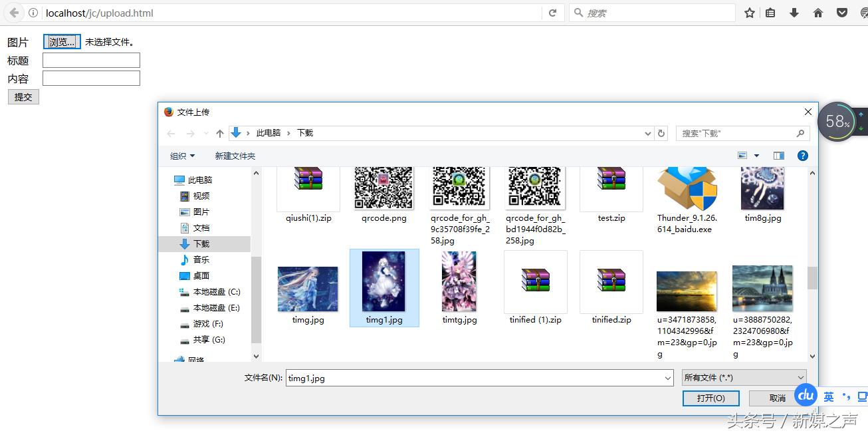Select 桌面 in the navigation pane
The height and width of the screenshot is (435, 868).
[200, 275]
